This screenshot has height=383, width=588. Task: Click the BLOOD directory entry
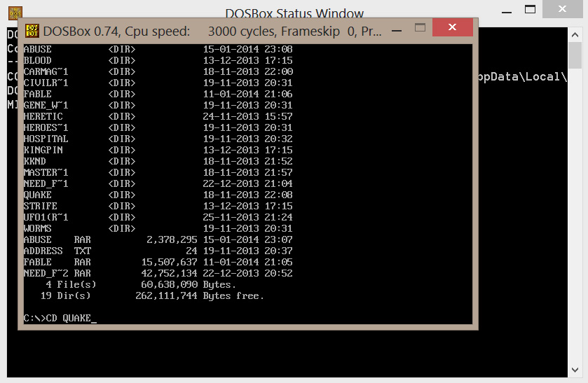pos(158,60)
